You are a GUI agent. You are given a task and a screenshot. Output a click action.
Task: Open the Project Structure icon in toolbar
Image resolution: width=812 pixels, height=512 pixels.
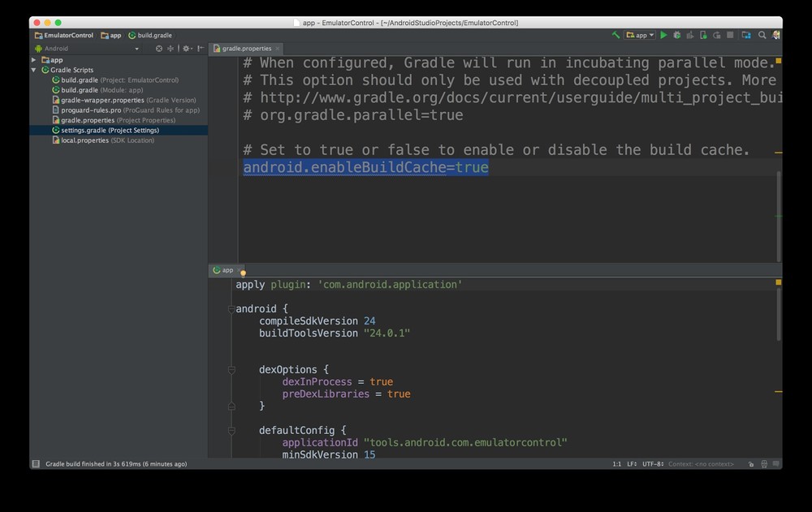click(x=745, y=36)
